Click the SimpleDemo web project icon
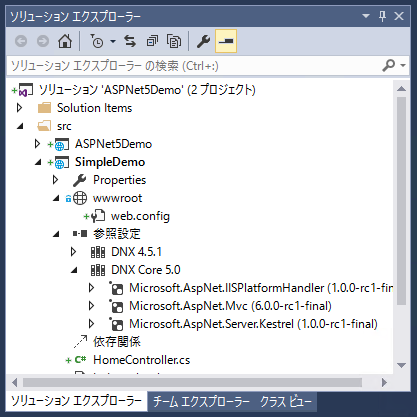This screenshot has width=417, height=417. click(61, 162)
